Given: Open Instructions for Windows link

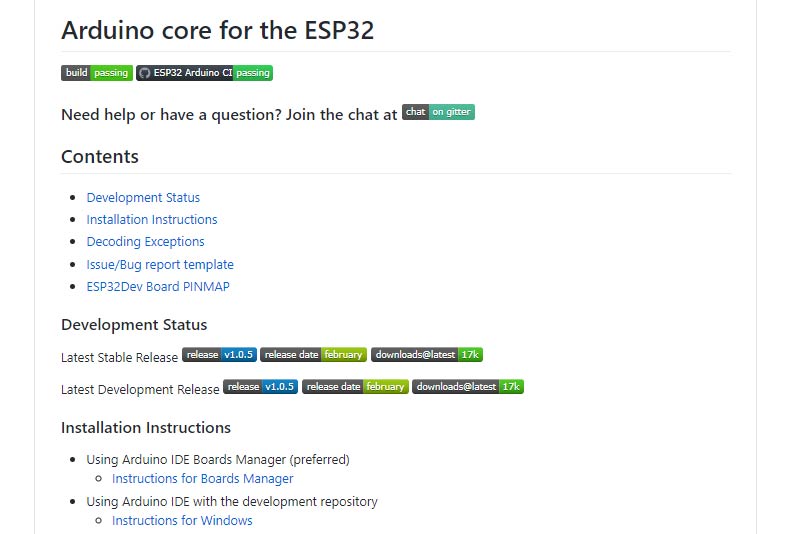Looking at the screenshot, I should [182, 520].
